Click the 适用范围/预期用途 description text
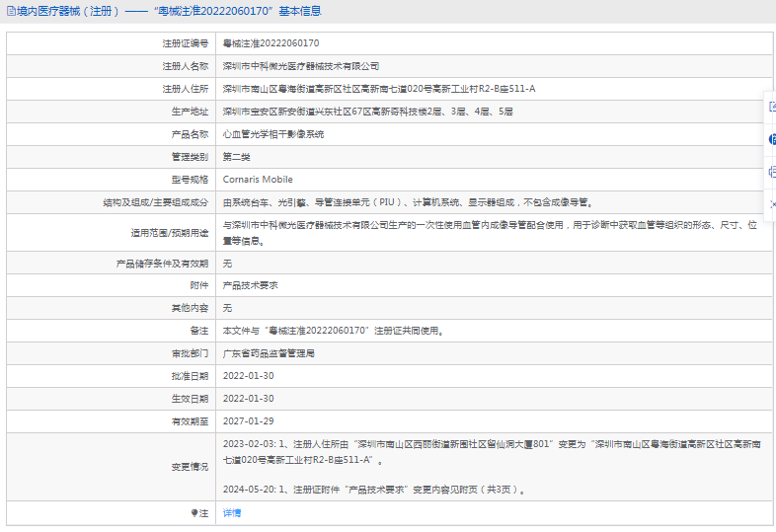776x532 pixels. tap(490, 233)
